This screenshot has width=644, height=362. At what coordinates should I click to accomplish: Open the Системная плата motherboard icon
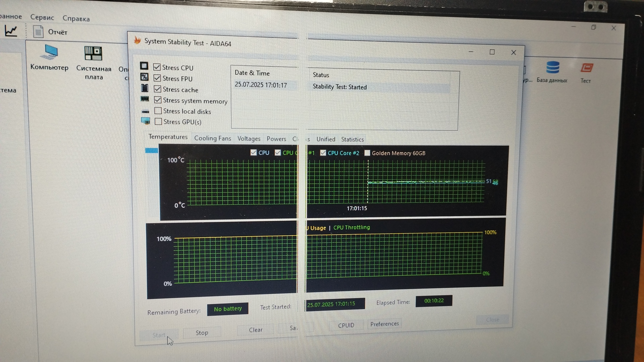93,54
